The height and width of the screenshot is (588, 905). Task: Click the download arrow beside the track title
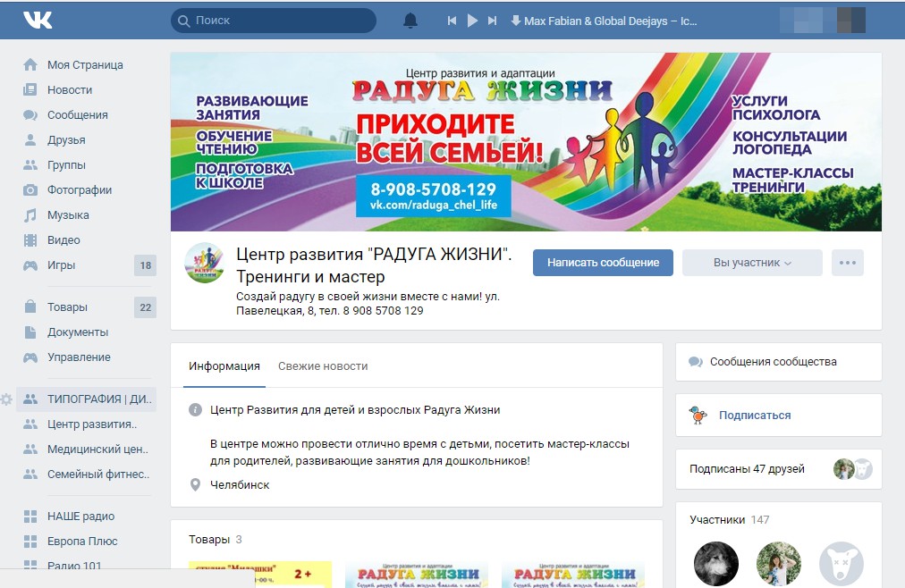coord(516,21)
